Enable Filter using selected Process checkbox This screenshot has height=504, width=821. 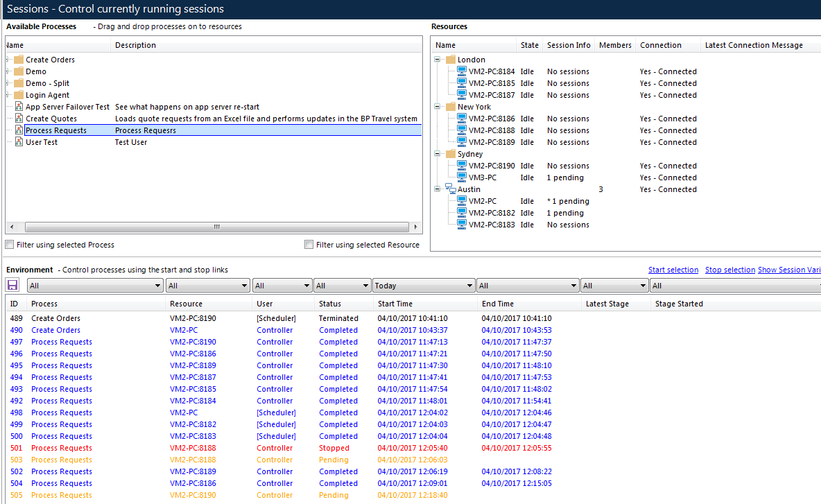coord(10,245)
